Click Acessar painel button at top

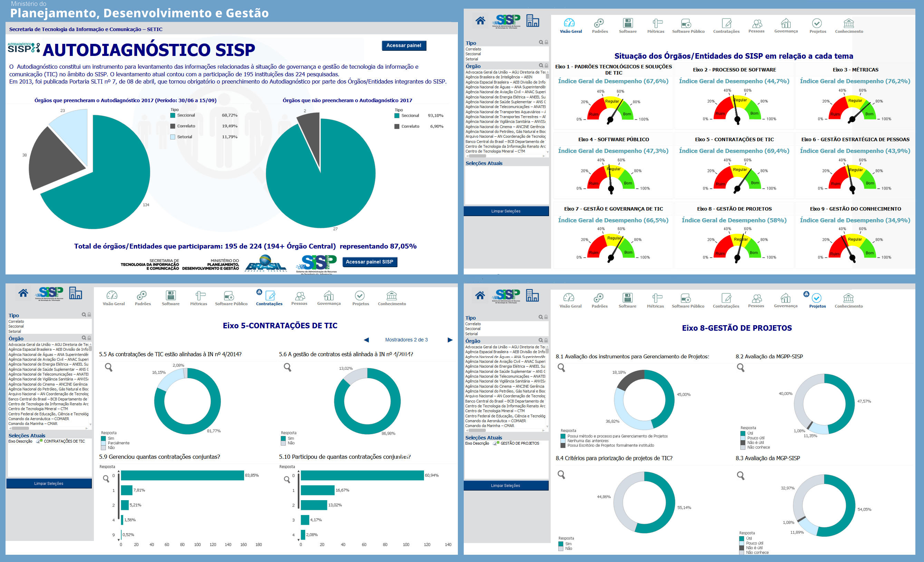click(404, 45)
